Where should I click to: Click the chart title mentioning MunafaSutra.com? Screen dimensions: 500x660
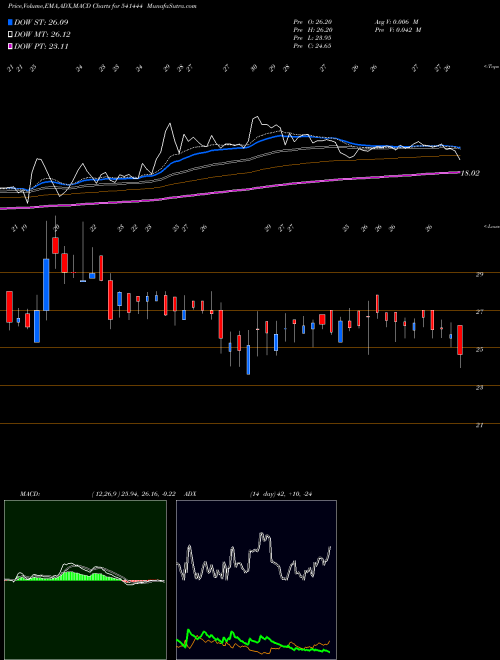pos(102,6)
